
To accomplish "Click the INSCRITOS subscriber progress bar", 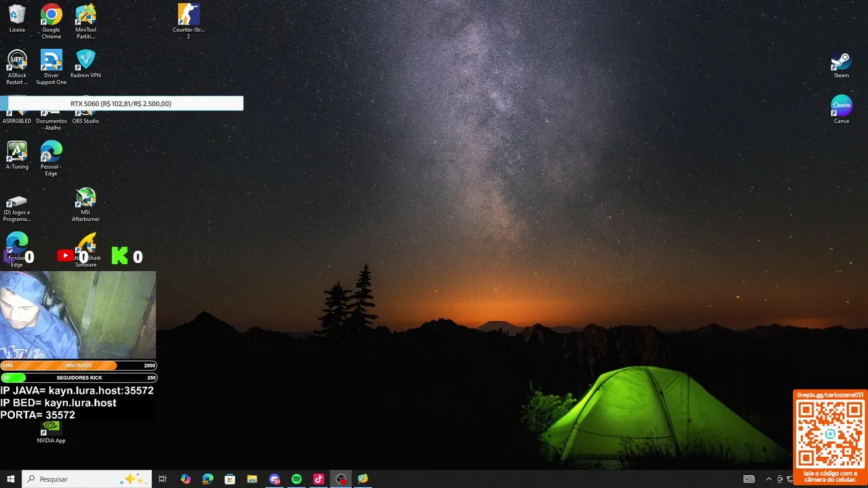I will pyautogui.click(x=78, y=365).
